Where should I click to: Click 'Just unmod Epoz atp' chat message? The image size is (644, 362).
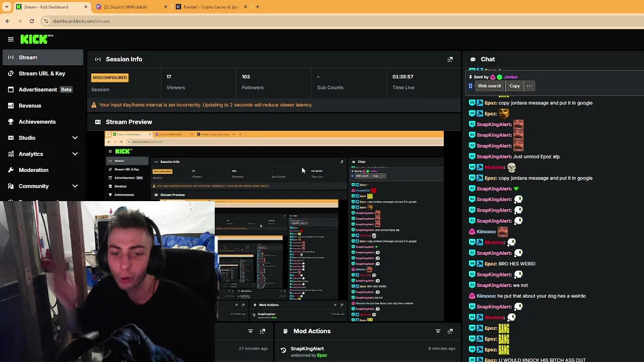(536, 156)
